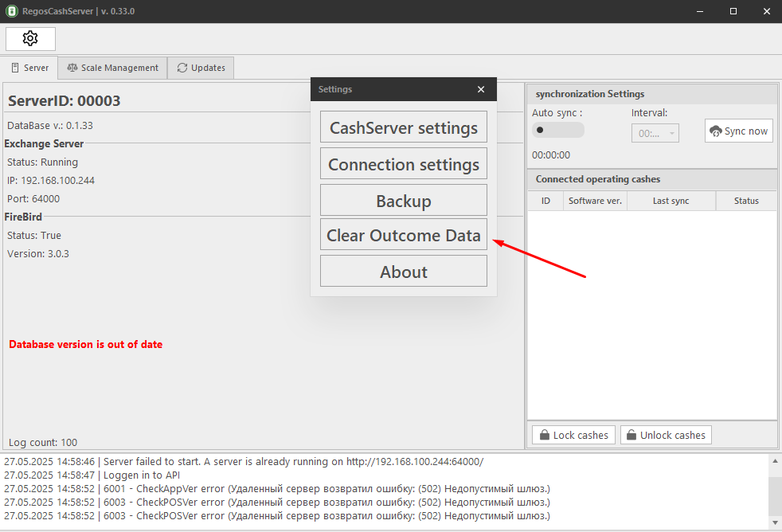Click the RegosCashServer app logo icon
The image size is (782, 532).
click(11, 11)
